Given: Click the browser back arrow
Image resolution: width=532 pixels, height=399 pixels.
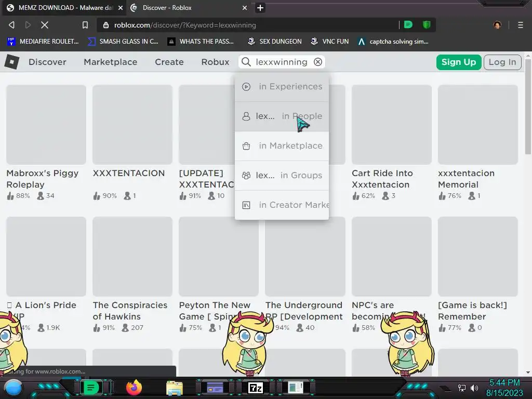Looking at the screenshot, I should pos(11,25).
